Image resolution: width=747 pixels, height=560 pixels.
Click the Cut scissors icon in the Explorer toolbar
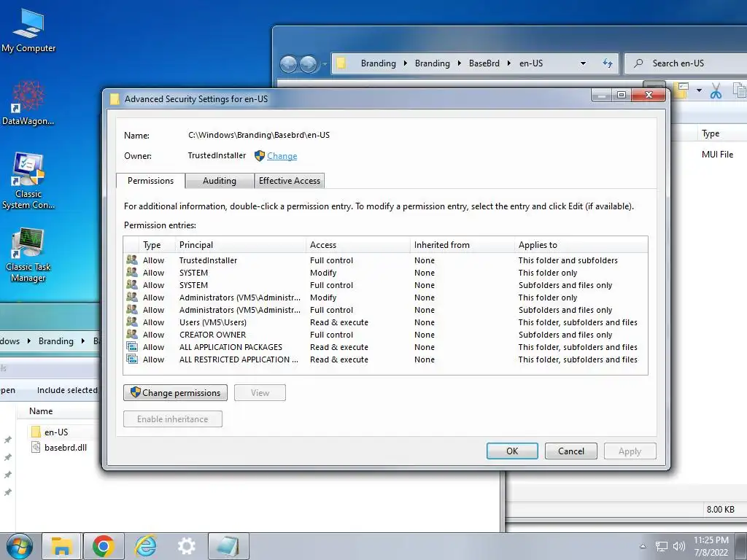pos(716,90)
